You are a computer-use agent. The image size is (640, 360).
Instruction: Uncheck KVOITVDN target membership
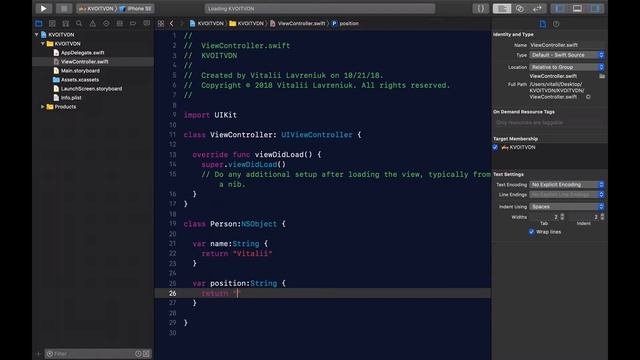[495, 147]
